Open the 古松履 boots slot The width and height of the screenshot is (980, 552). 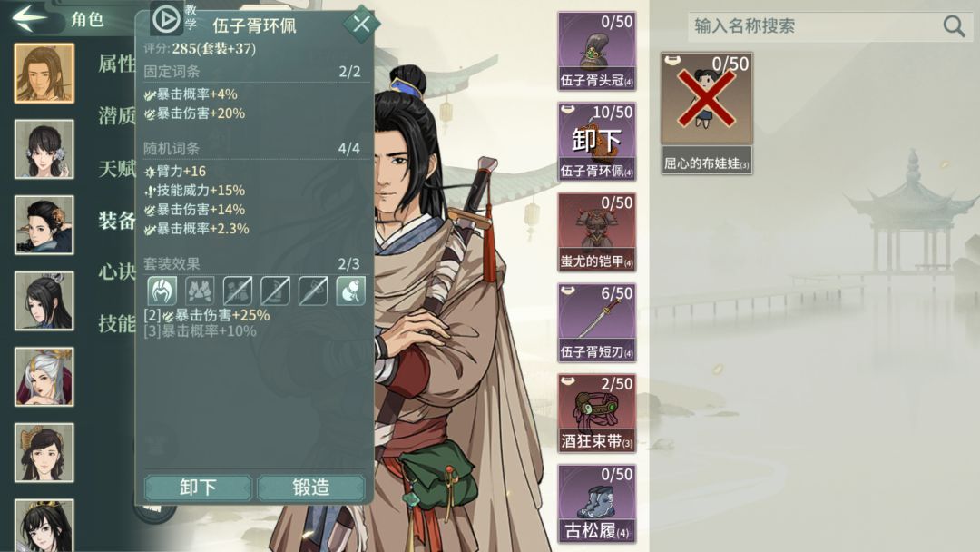(x=597, y=504)
